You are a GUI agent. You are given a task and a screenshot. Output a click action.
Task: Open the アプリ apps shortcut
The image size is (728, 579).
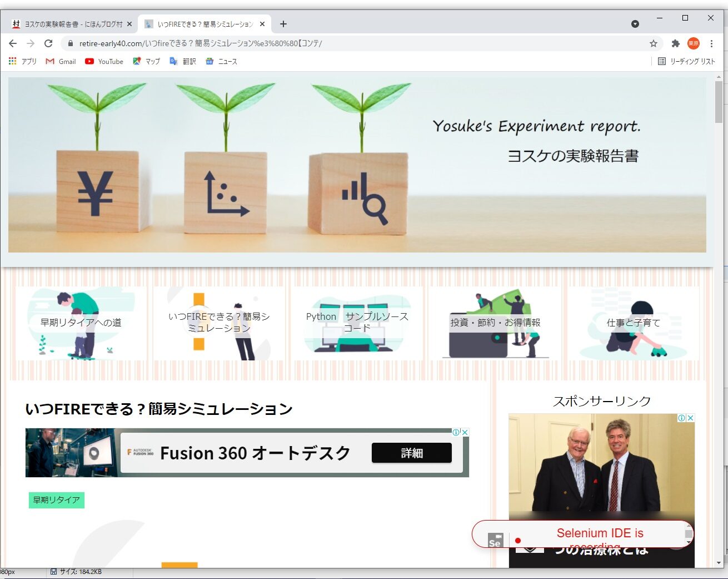tap(23, 62)
